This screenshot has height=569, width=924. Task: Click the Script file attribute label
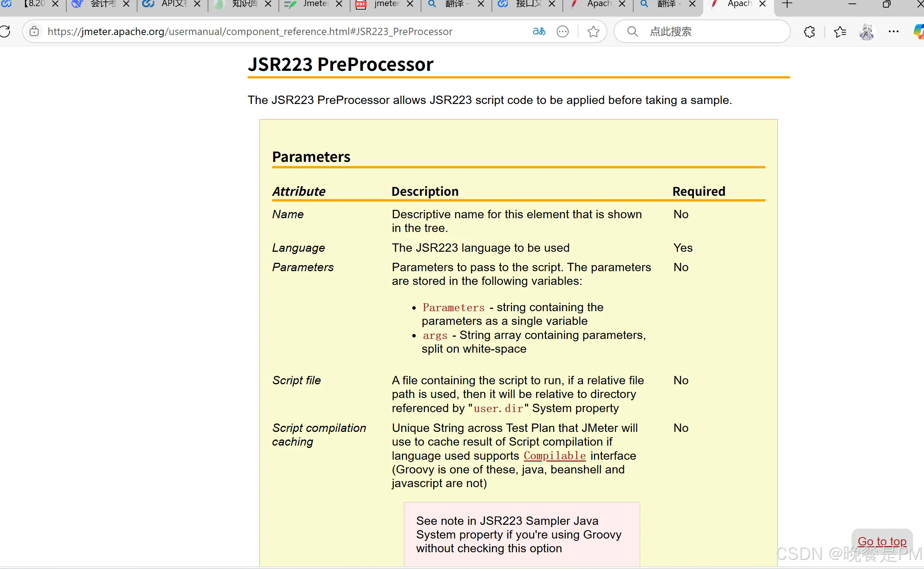(296, 380)
